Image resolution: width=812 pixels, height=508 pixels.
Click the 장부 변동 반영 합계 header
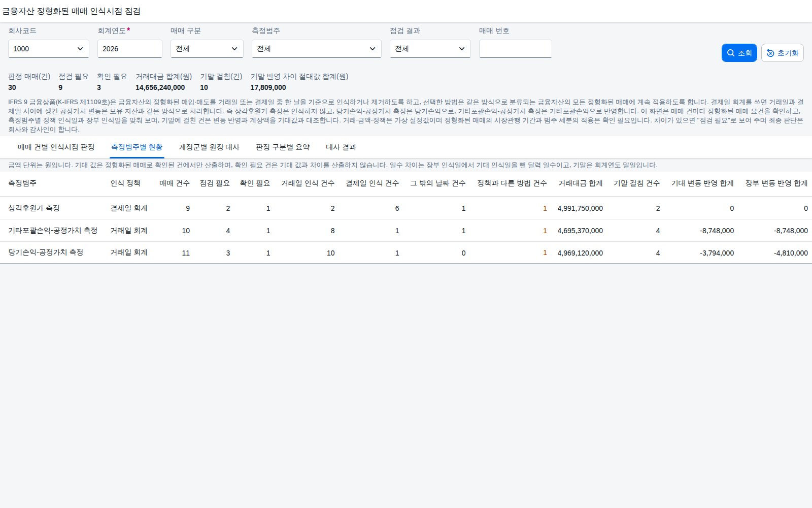[x=776, y=183]
